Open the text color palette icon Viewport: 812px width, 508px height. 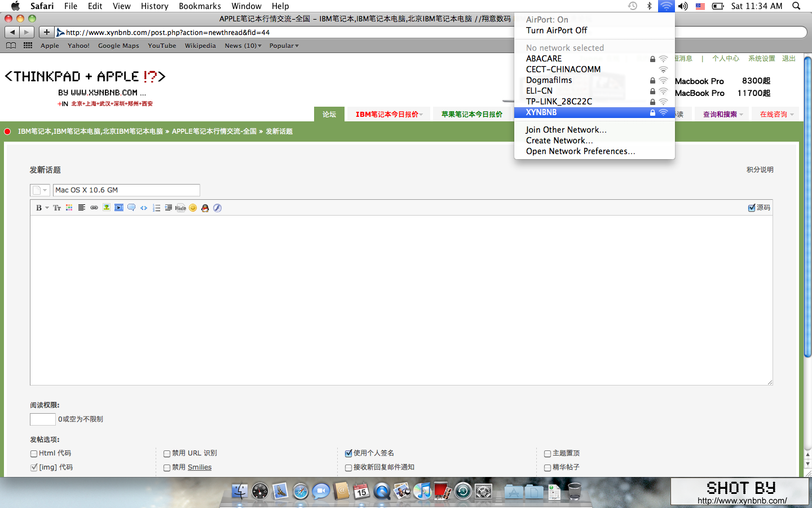tap(69, 208)
